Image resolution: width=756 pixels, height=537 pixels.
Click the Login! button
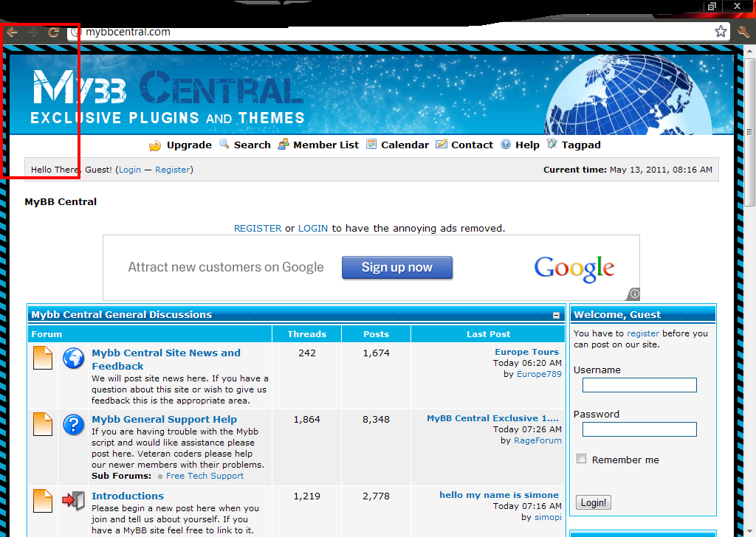point(594,503)
